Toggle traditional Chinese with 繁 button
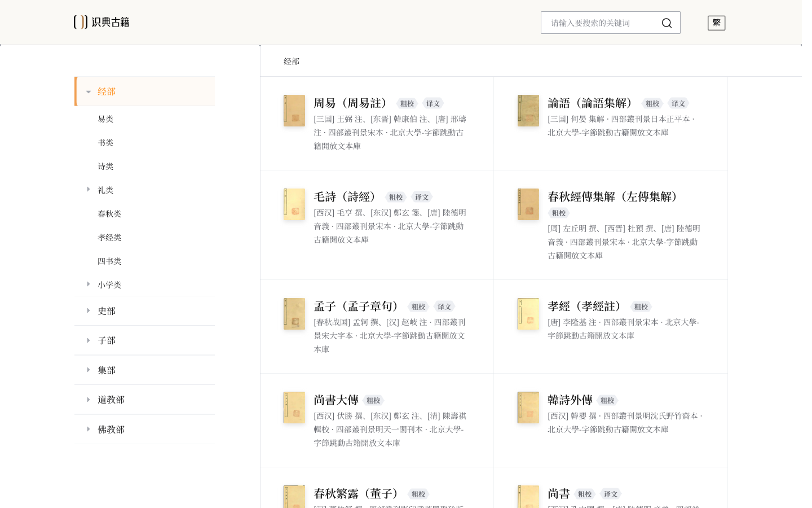The width and height of the screenshot is (812, 508). [x=716, y=23]
